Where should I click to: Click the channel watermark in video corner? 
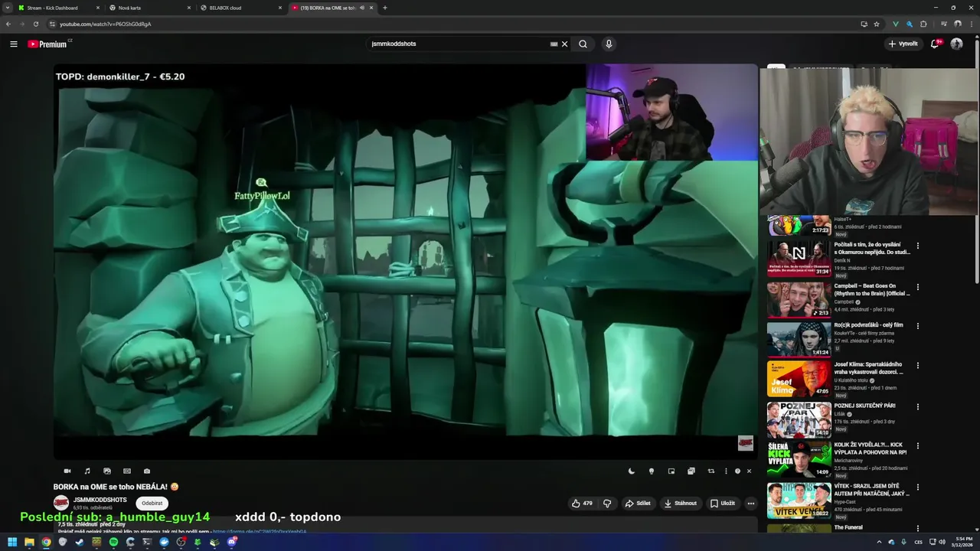(x=745, y=443)
